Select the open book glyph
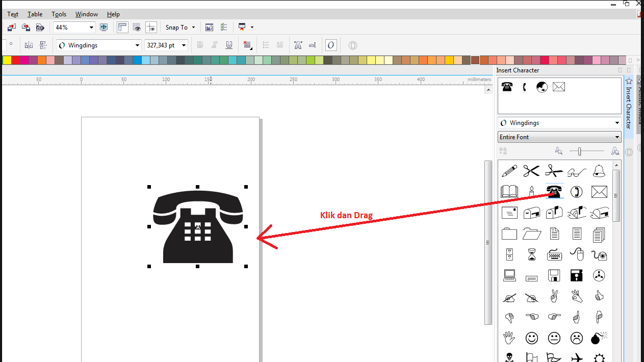The height and width of the screenshot is (362, 644). (x=509, y=192)
